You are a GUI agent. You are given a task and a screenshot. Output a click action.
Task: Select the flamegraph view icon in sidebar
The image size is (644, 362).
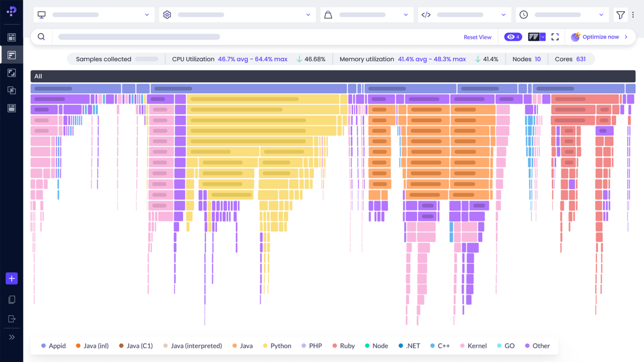11,54
